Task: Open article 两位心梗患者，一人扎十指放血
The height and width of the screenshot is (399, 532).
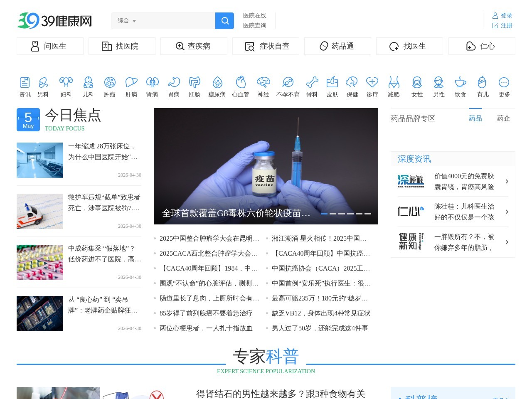Action: [x=206, y=328]
